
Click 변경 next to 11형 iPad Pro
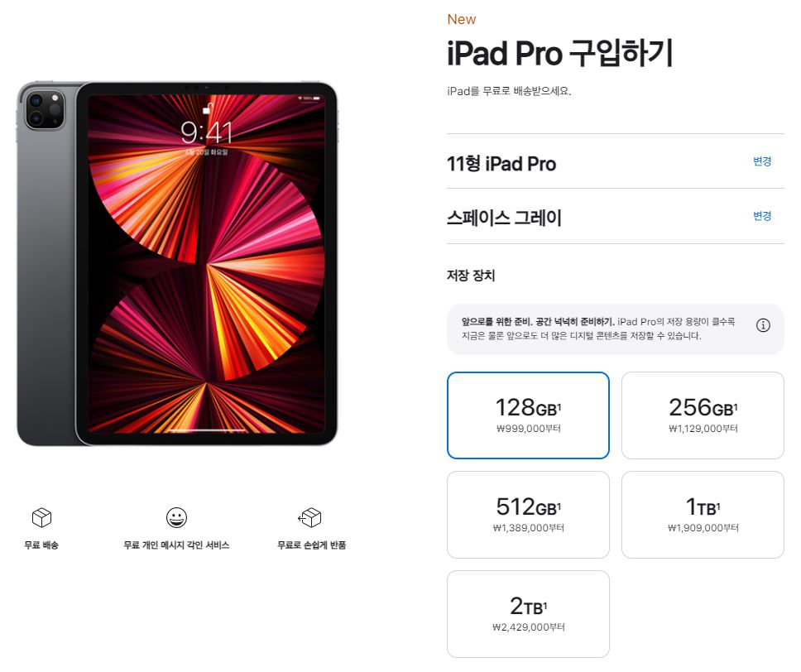pos(761,161)
